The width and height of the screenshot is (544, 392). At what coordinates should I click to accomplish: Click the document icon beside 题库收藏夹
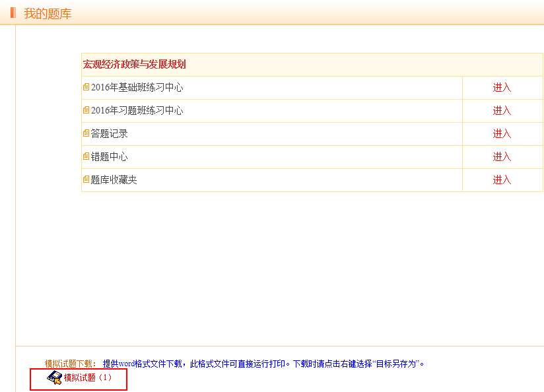(x=86, y=180)
